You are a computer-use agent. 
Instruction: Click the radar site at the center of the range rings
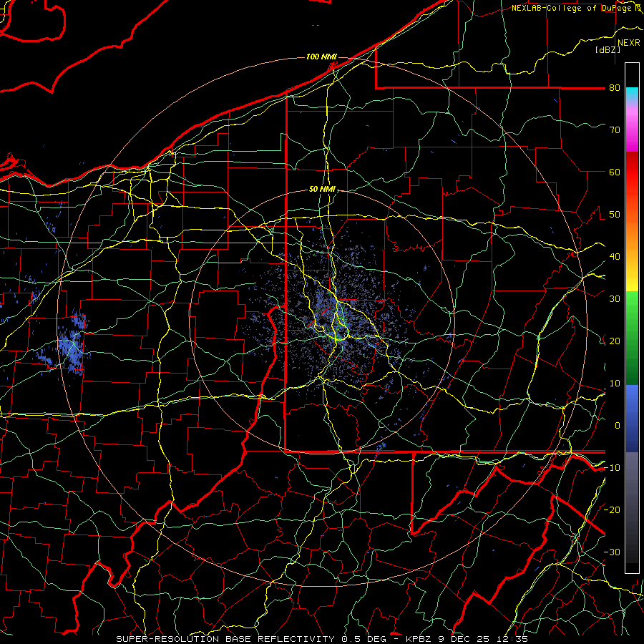click(x=322, y=321)
